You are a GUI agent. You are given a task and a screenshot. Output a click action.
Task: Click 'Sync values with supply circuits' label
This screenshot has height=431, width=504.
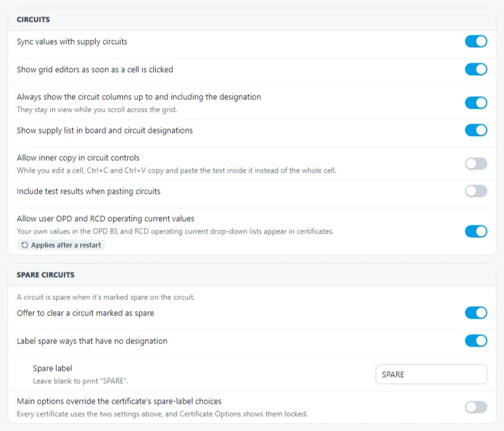click(x=72, y=42)
